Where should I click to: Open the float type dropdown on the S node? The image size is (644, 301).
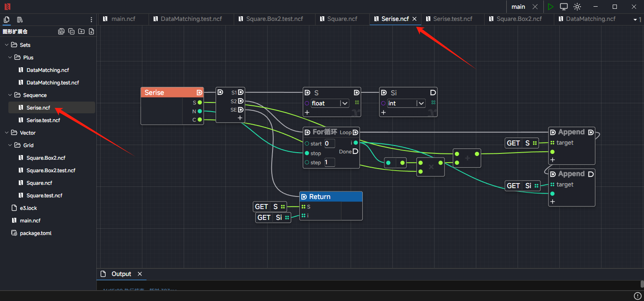pyautogui.click(x=344, y=103)
